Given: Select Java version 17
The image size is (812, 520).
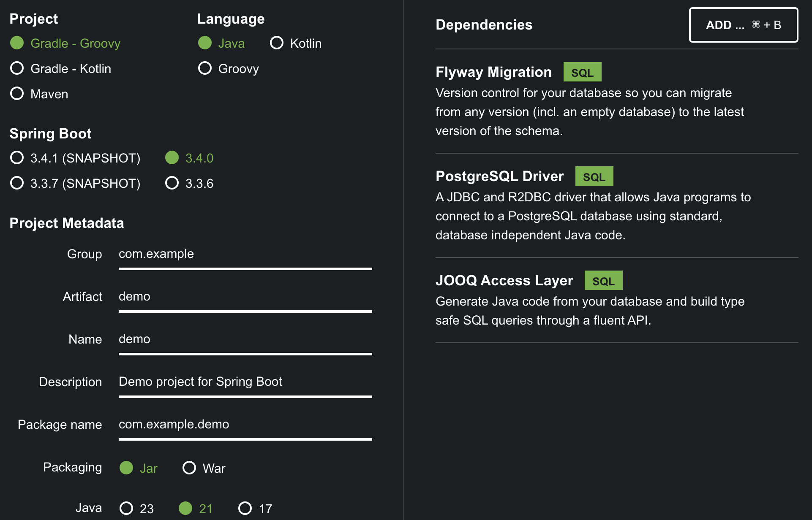Looking at the screenshot, I should 255,508.
